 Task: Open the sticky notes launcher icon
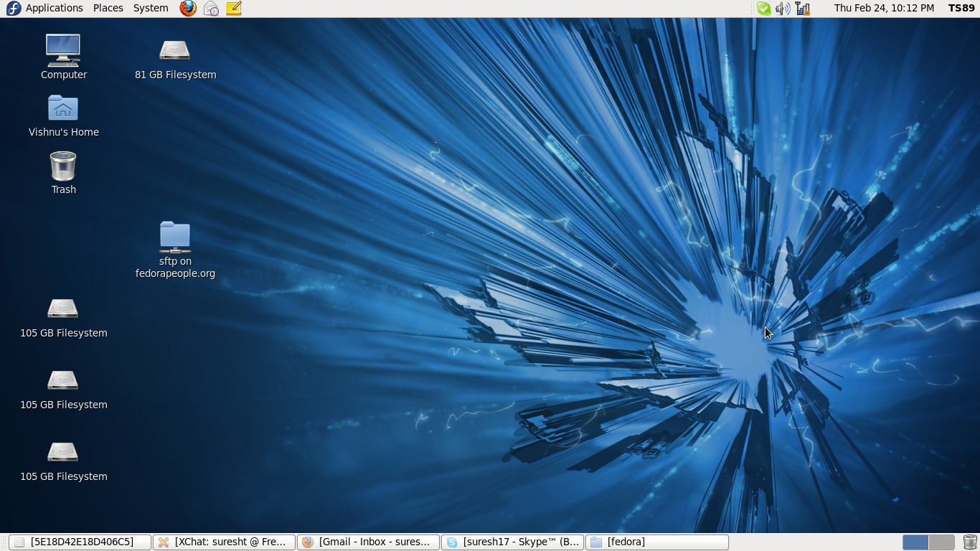click(x=234, y=8)
